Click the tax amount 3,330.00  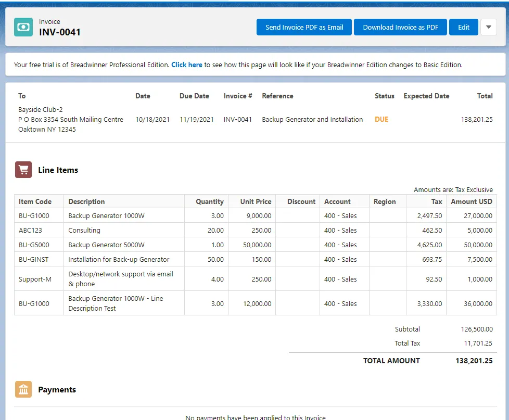pyautogui.click(x=429, y=304)
